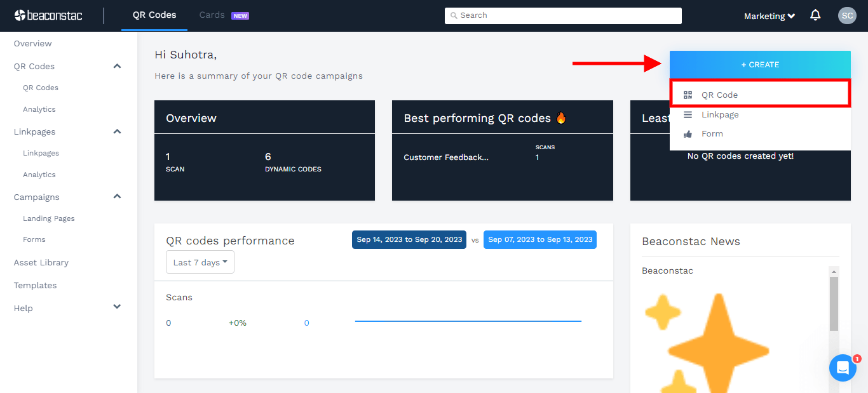The width and height of the screenshot is (868, 393).
Task: Switch to the Cards tab
Action: [212, 15]
